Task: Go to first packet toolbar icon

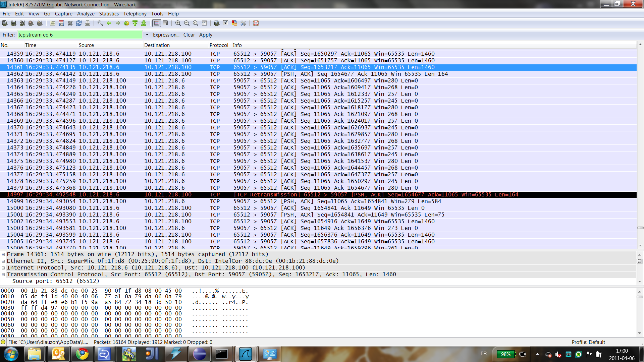Action: pos(135,23)
